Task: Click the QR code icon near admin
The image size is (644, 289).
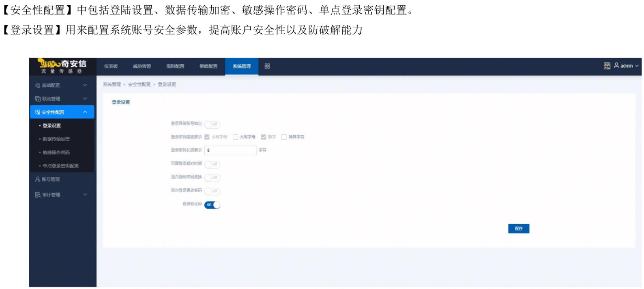Action: 607,66
